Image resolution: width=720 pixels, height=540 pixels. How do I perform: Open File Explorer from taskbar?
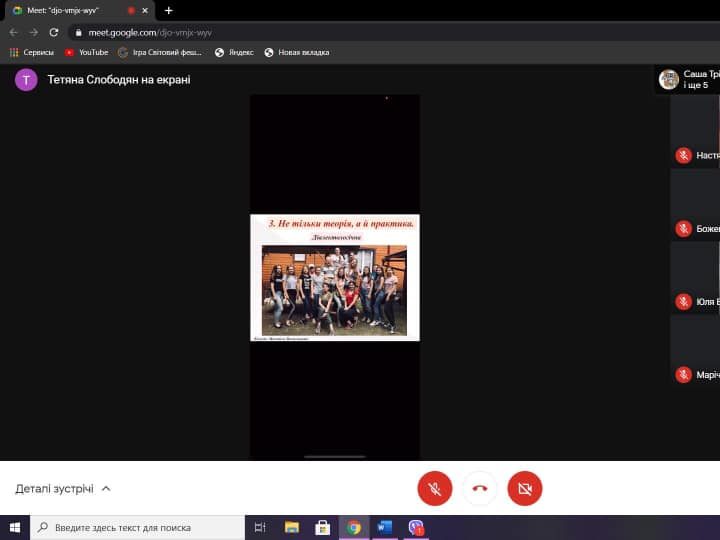click(x=292, y=528)
